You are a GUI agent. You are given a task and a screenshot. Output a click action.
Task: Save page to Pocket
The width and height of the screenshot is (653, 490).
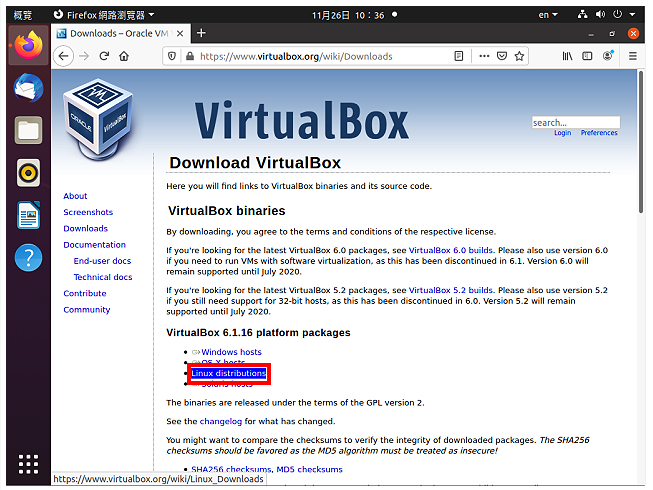502,56
